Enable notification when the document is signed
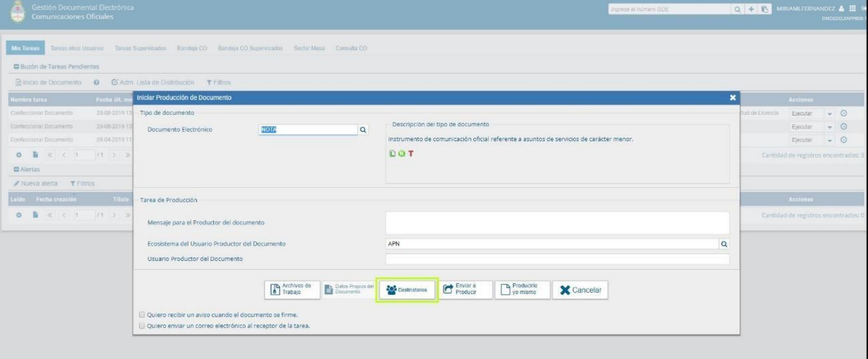 click(x=142, y=315)
